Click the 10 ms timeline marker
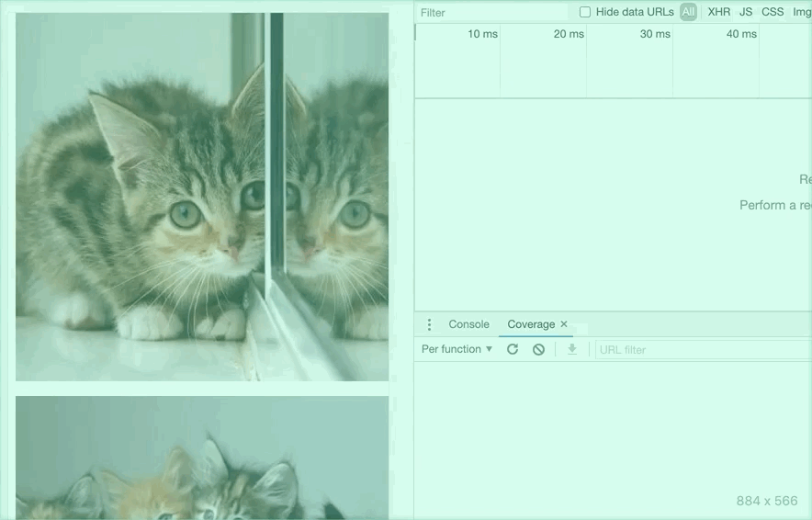The height and width of the screenshot is (520, 812). coord(482,34)
